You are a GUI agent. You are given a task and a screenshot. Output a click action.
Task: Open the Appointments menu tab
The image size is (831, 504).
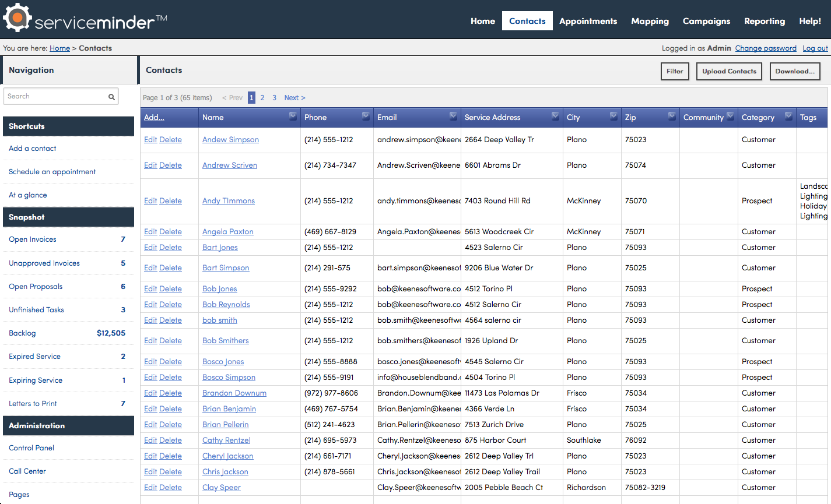(x=588, y=21)
